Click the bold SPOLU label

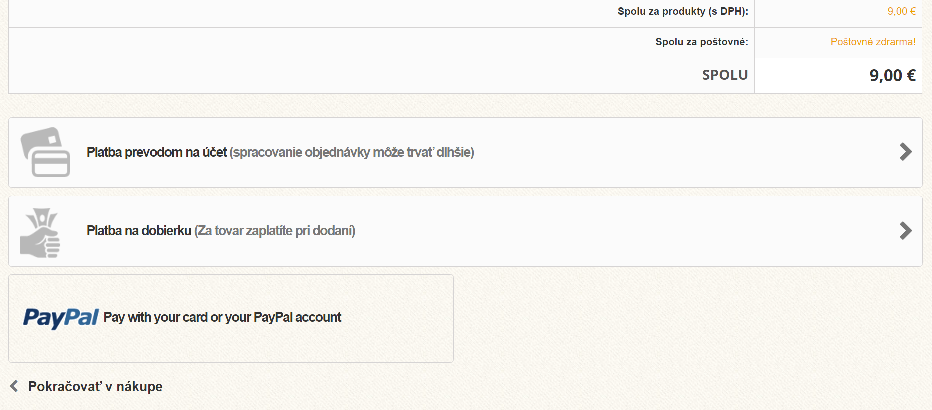[x=724, y=74]
